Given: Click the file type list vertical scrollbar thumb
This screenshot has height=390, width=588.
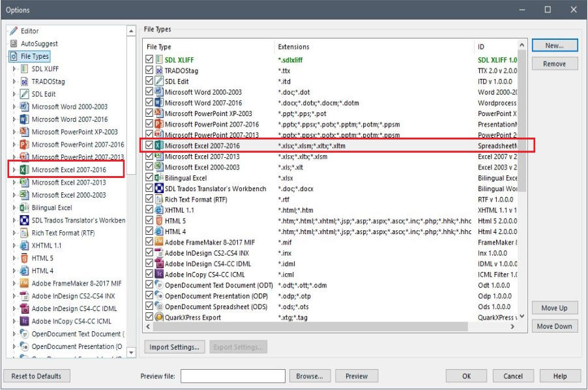Looking at the screenshot, I should click(x=522, y=121).
